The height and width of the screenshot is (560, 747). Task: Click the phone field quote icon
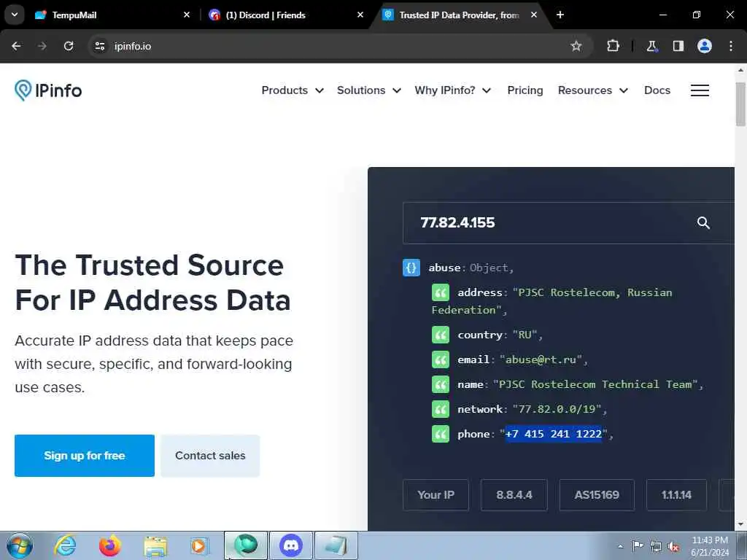point(440,434)
